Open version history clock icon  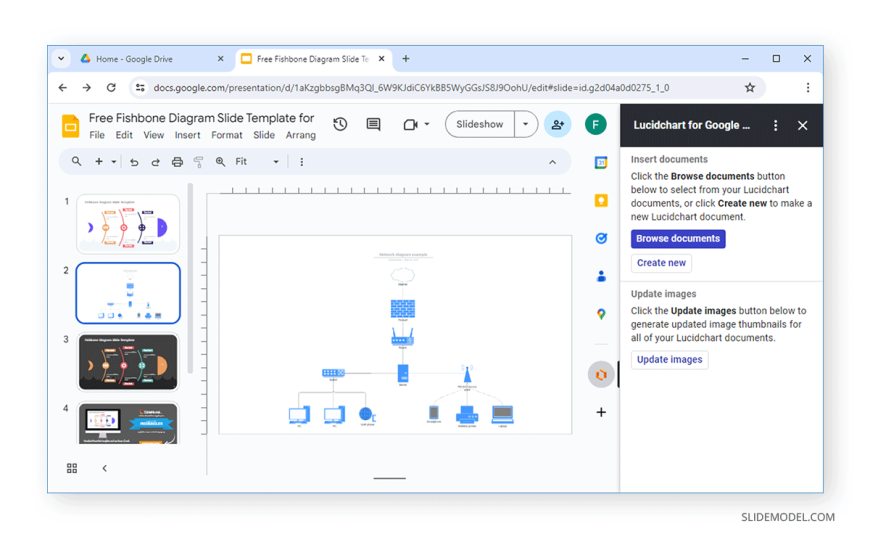(340, 124)
